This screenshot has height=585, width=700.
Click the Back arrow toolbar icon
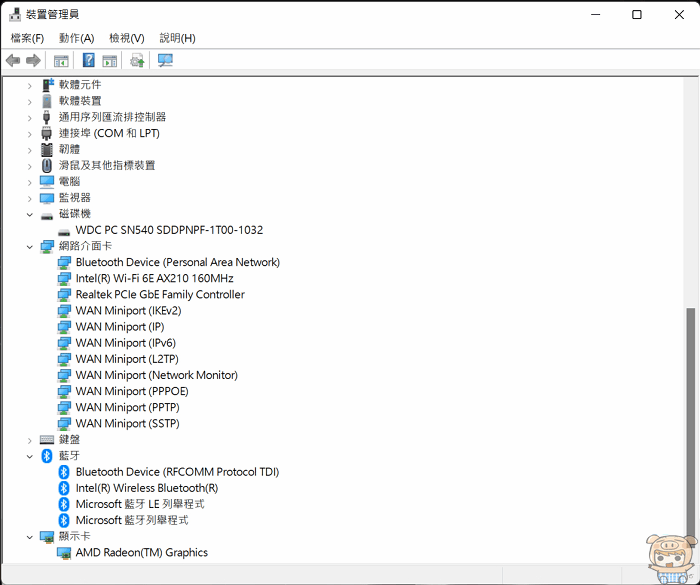[13, 60]
